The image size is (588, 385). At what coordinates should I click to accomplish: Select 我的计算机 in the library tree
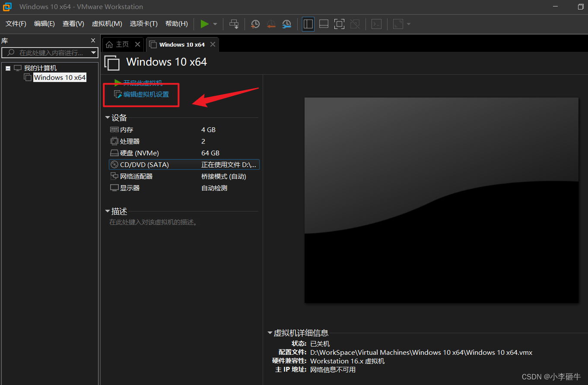(40, 68)
